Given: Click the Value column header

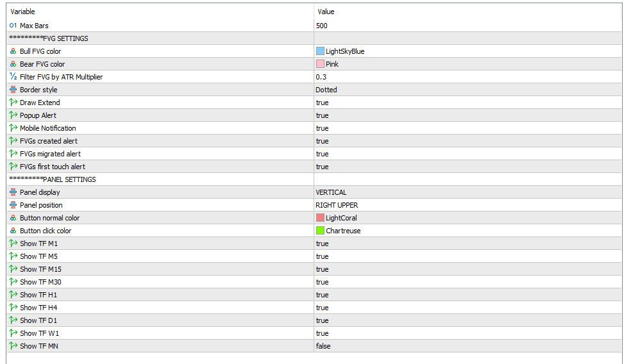Looking at the screenshot, I should pyautogui.click(x=326, y=12).
